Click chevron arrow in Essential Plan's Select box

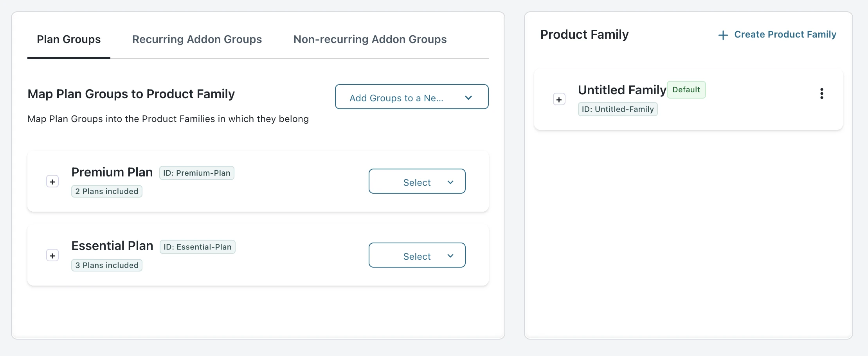coord(450,256)
